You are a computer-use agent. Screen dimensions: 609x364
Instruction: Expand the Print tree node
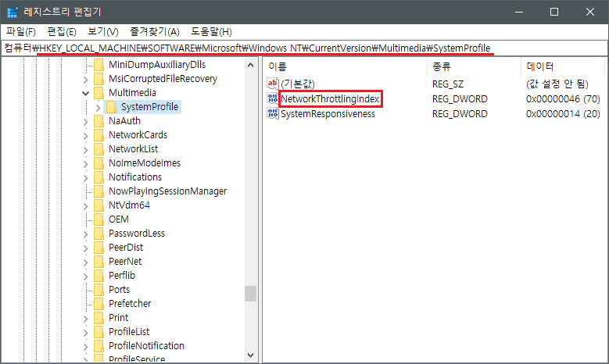tap(86, 319)
